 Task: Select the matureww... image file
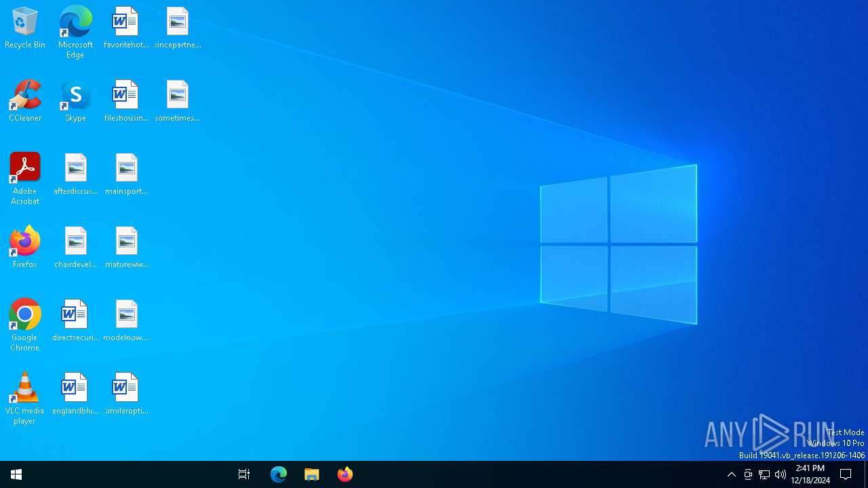click(x=126, y=248)
